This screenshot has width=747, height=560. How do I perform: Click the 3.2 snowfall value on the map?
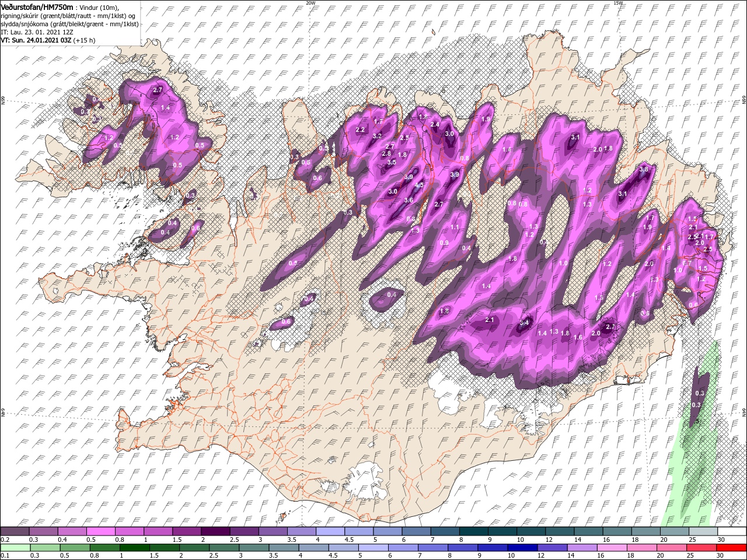tap(377, 136)
